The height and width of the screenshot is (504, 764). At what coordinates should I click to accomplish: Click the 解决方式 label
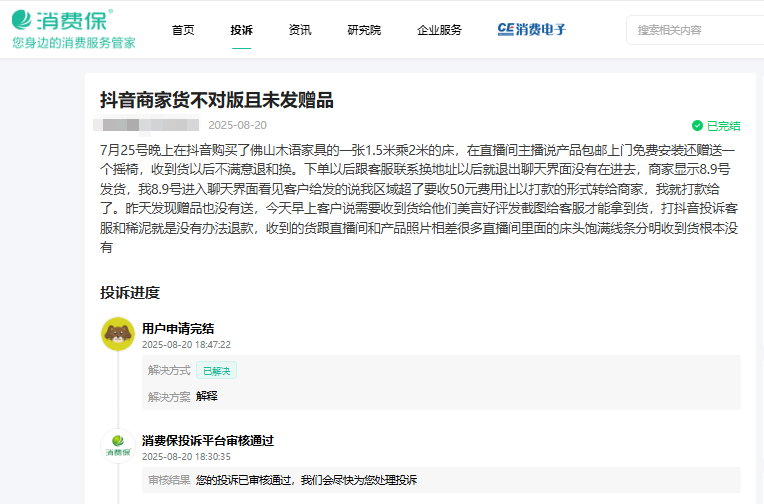(169, 371)
